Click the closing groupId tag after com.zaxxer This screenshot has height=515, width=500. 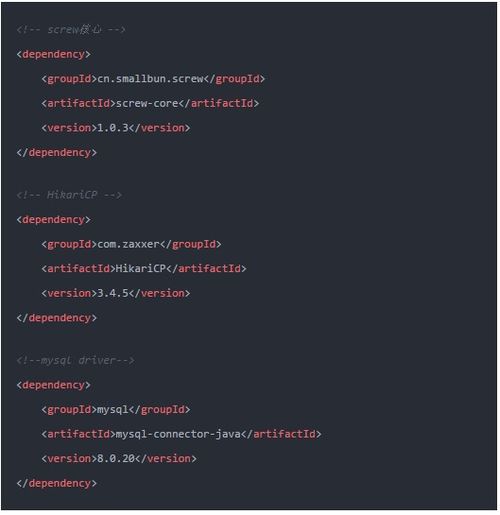pyautogui.click(x=191, y=244)
